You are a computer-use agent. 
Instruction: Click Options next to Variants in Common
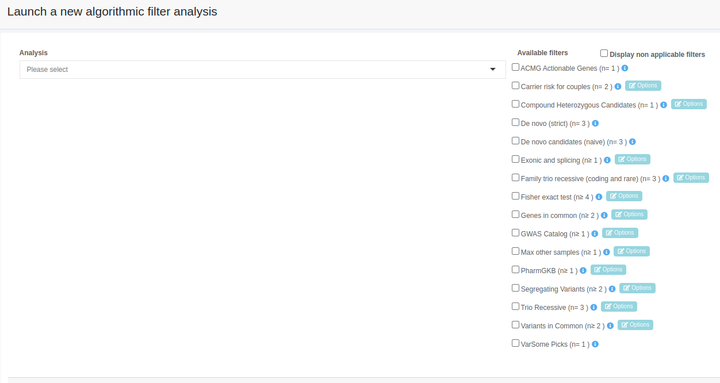635,325
